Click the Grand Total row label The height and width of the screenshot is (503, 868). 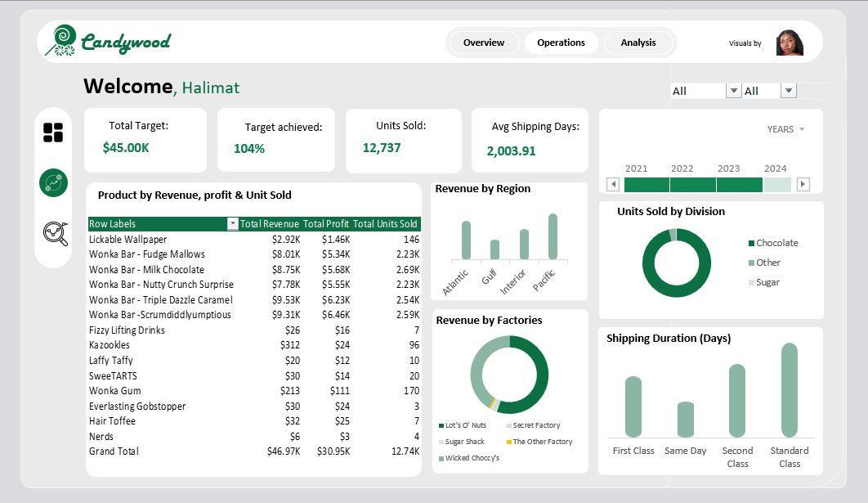tap(114, 451)
